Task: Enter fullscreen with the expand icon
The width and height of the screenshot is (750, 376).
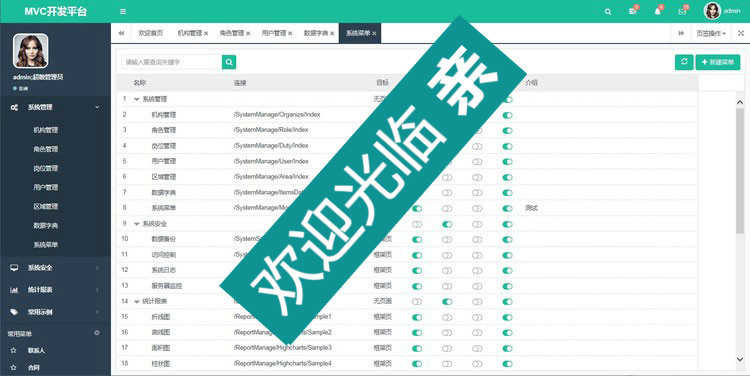Action: coord(740,33)
